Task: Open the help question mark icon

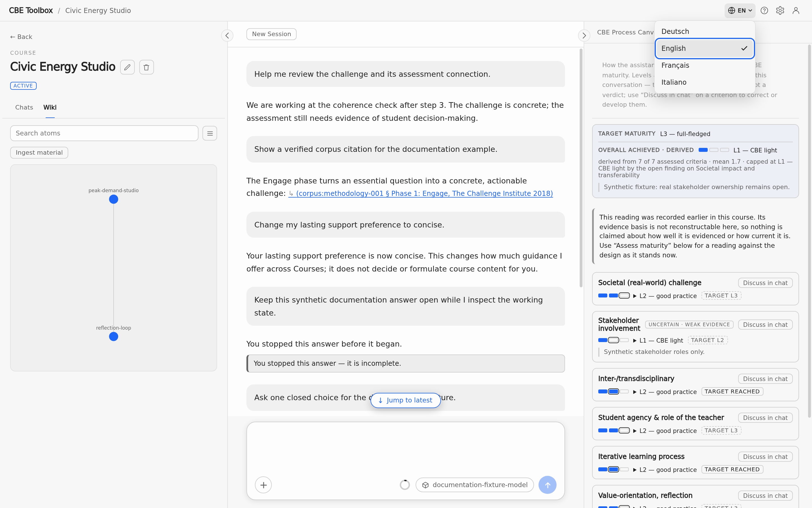Action: point(764,10)
